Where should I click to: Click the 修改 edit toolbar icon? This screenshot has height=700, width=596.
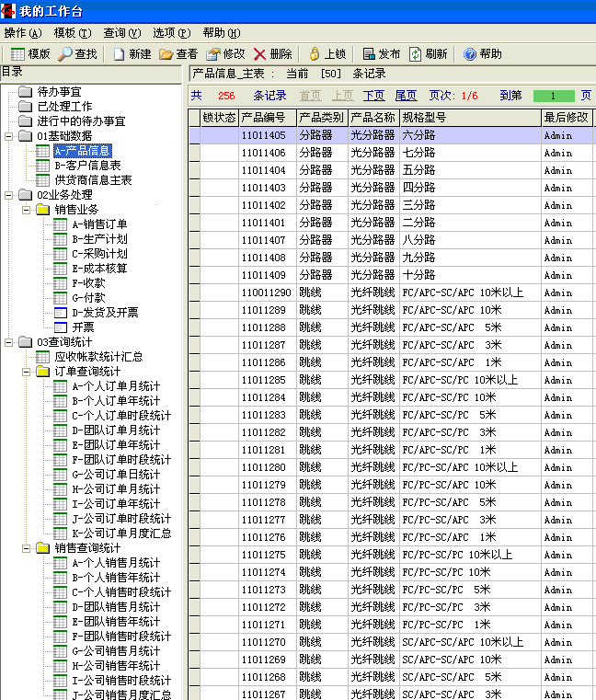[x=213, y=54]
